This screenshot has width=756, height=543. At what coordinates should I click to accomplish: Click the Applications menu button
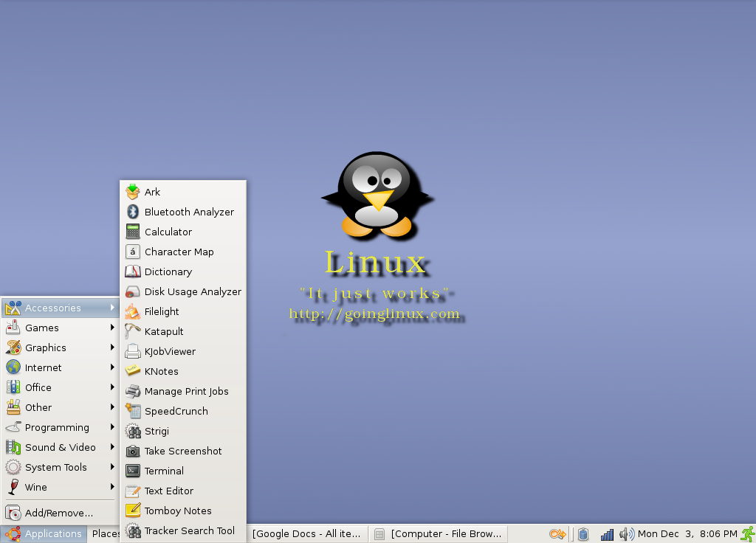(44, 534)
